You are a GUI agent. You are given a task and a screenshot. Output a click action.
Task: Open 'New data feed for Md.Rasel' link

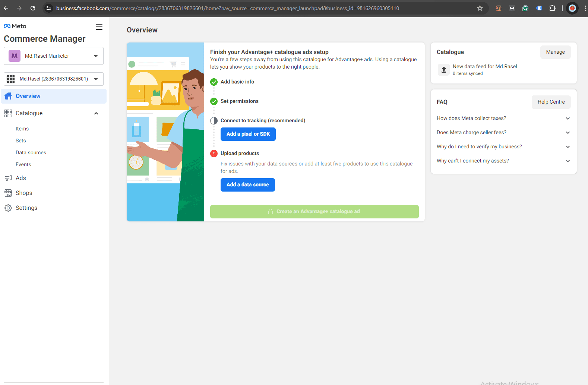[x=485, y=67]
